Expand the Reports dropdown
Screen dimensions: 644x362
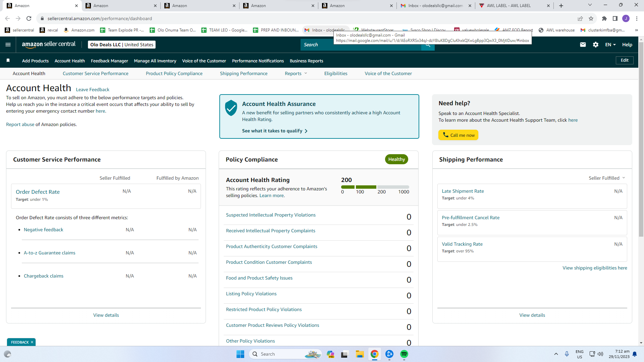pyautogui.click(x=296, y=73)
